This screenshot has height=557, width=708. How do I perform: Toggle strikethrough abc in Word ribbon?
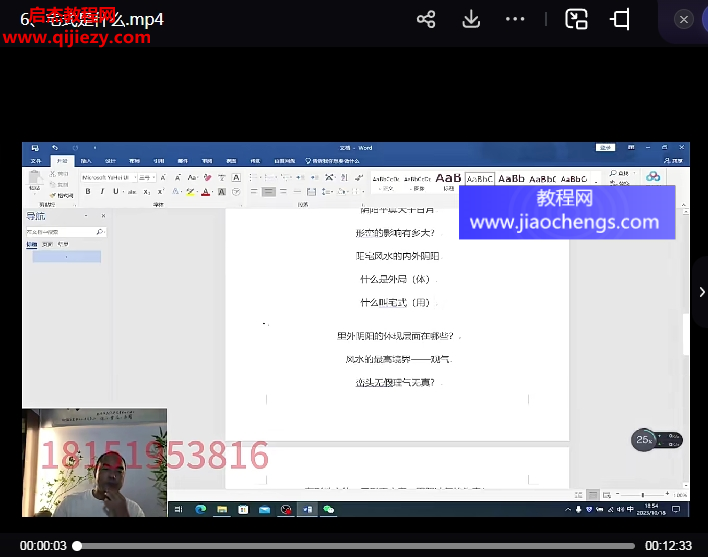(132, 192)
